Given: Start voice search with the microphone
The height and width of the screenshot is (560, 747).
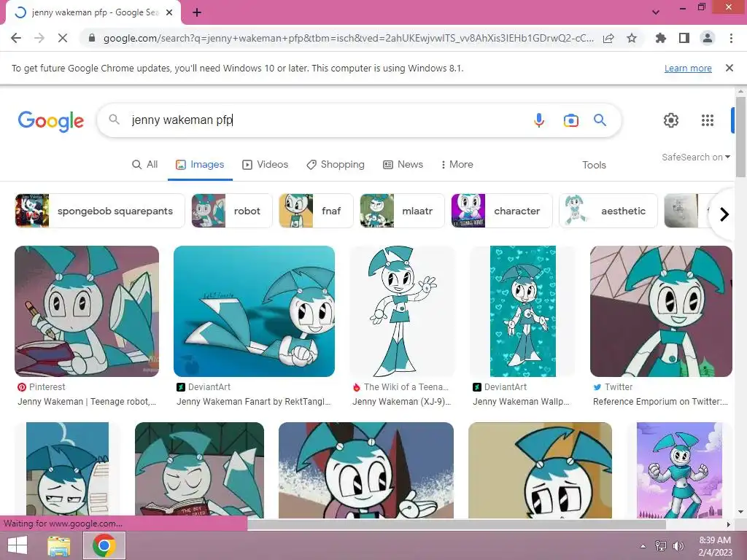Looking at the screenshot, I should tap(539, 120).
